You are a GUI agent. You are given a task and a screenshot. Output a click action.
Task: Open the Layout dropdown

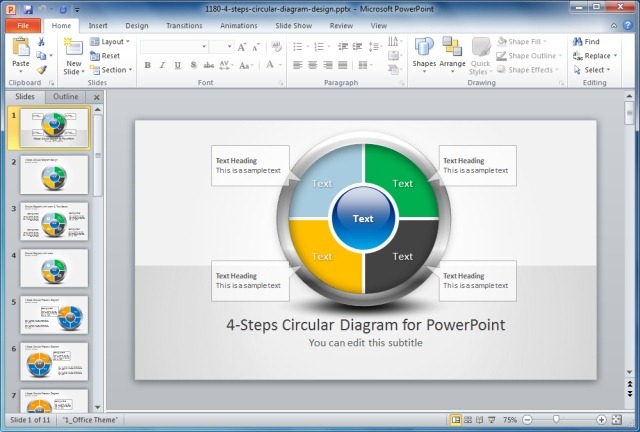tap(110, 42)
